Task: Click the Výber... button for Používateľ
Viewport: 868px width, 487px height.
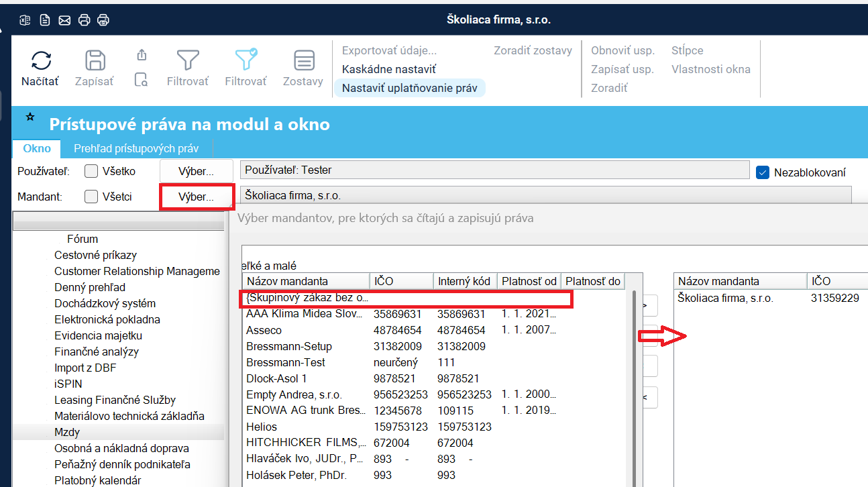Action: 196,170
